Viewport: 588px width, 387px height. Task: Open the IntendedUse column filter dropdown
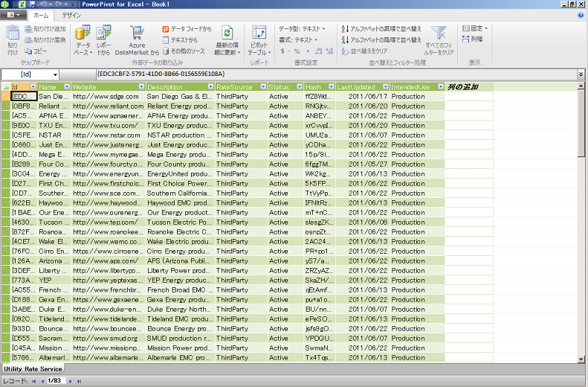coord(441,87)
